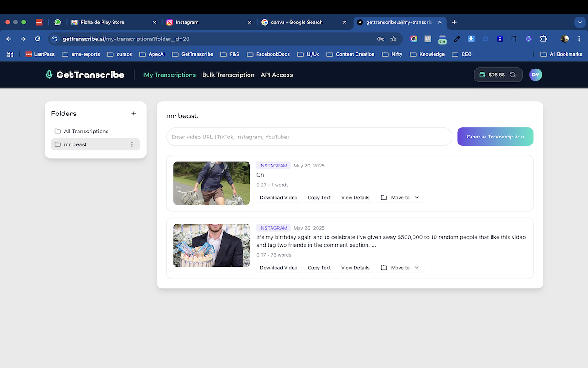Image resolution: width=588 pixels, height=368 pixels.
Task: View details of the birthday transcription
Action: (x=355, y=268)
